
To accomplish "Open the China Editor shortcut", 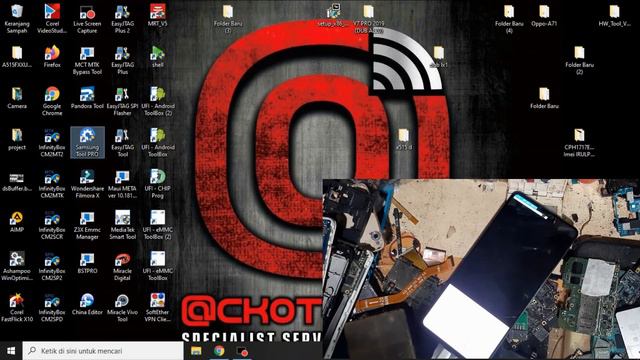I will (87, 304).
